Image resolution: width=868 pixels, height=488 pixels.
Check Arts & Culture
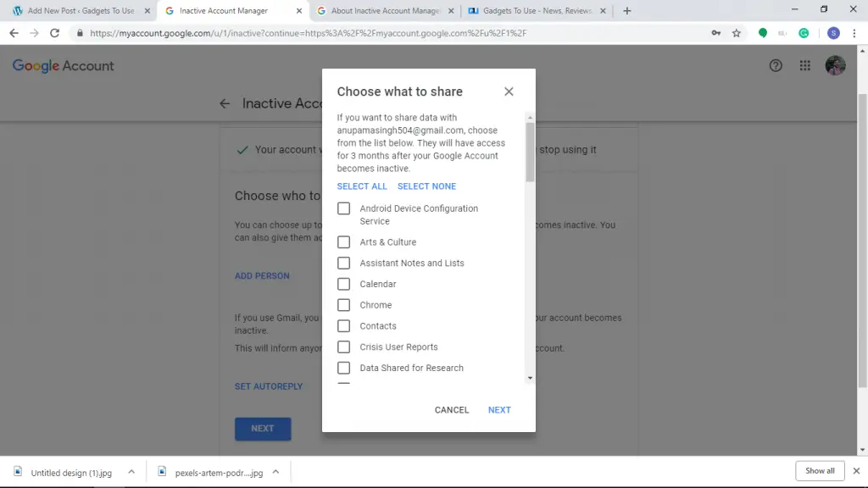point(344,242)
